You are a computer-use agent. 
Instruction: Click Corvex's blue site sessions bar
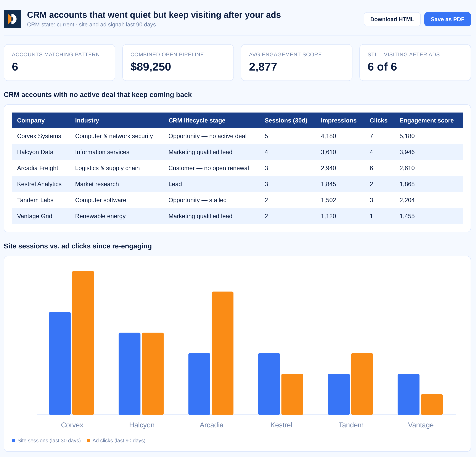tap(60, 363)
